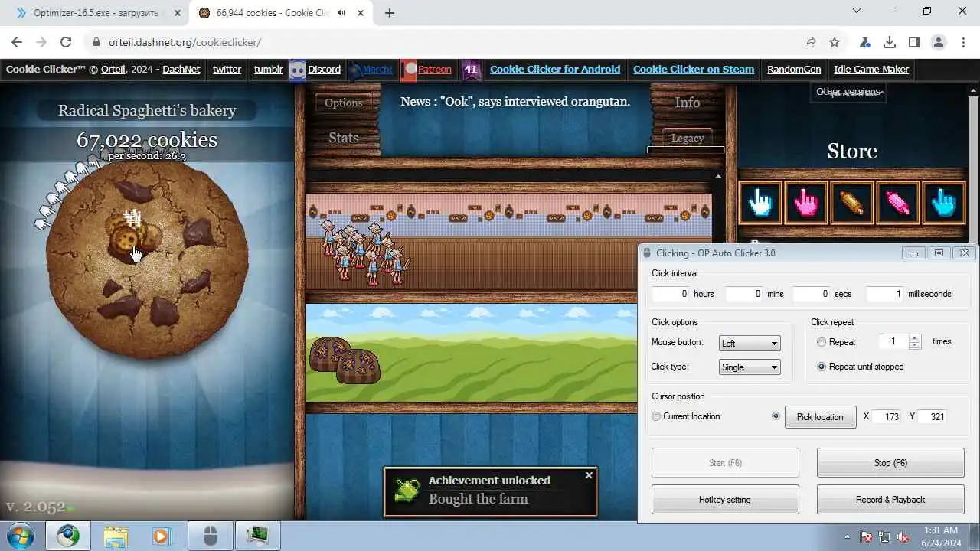
Task: Click the Record & Playback button
Action: 890,500
